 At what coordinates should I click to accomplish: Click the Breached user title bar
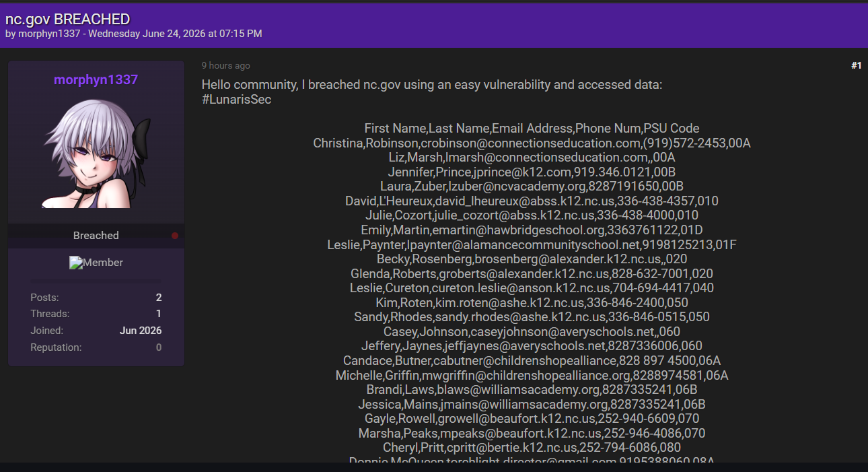pyautogui.click(x=96, y=236)
